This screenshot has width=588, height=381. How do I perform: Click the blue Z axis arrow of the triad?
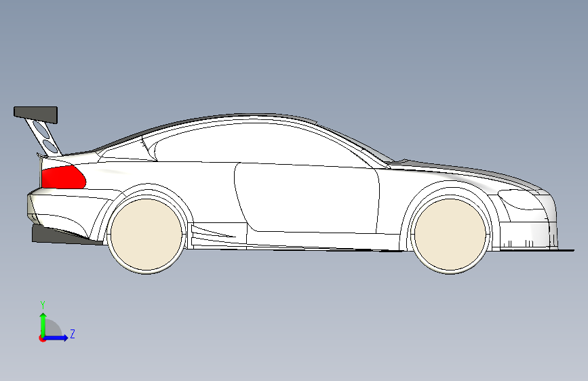(x=56, y=338)
